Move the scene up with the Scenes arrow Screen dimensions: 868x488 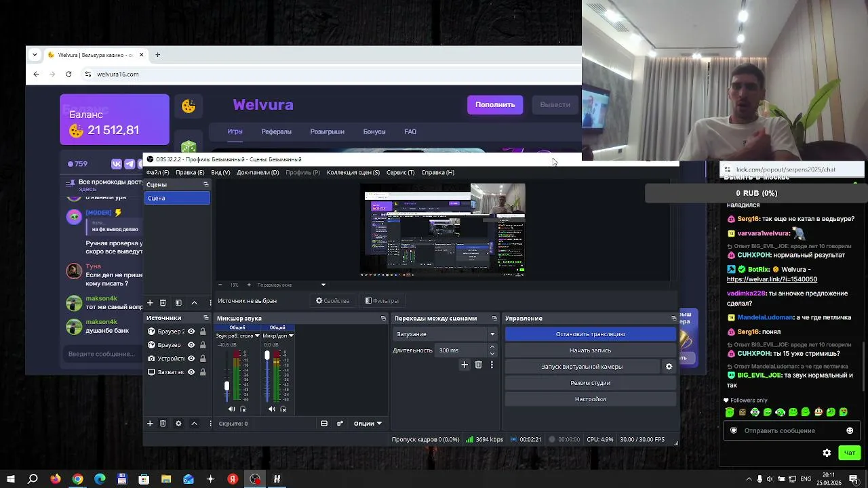(194, 303)
